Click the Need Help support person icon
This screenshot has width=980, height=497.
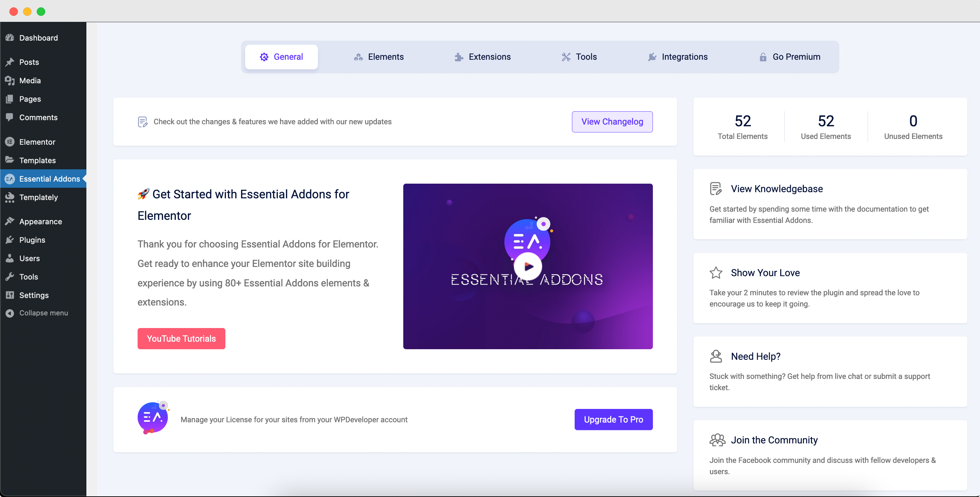[716, 356]
